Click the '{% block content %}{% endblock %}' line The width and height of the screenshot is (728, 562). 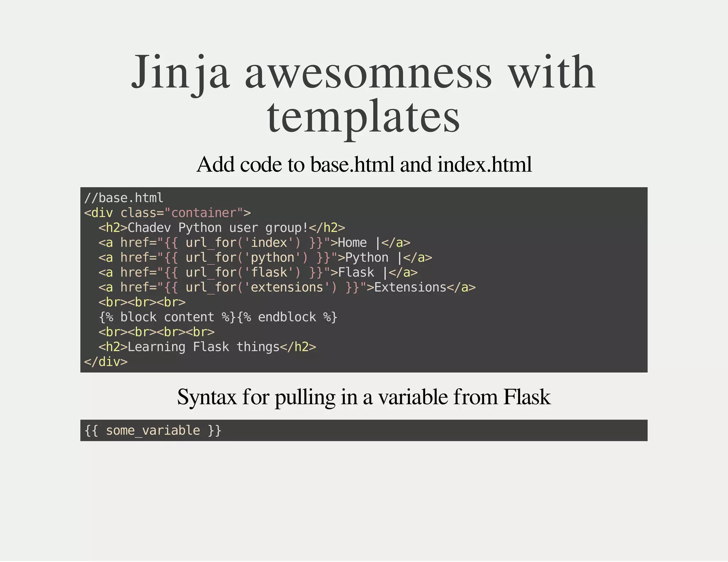click(x=218, y=317)
